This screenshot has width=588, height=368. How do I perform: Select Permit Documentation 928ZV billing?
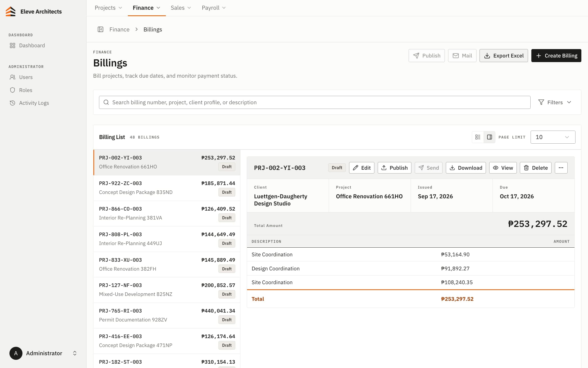167,316
